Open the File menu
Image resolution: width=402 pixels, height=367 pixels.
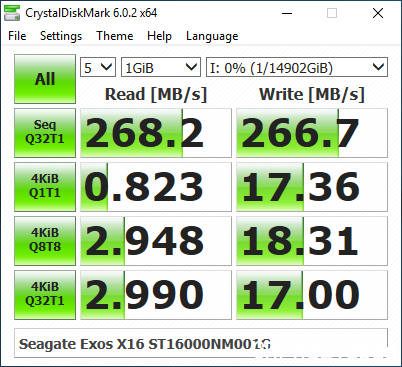click(17, 36)
